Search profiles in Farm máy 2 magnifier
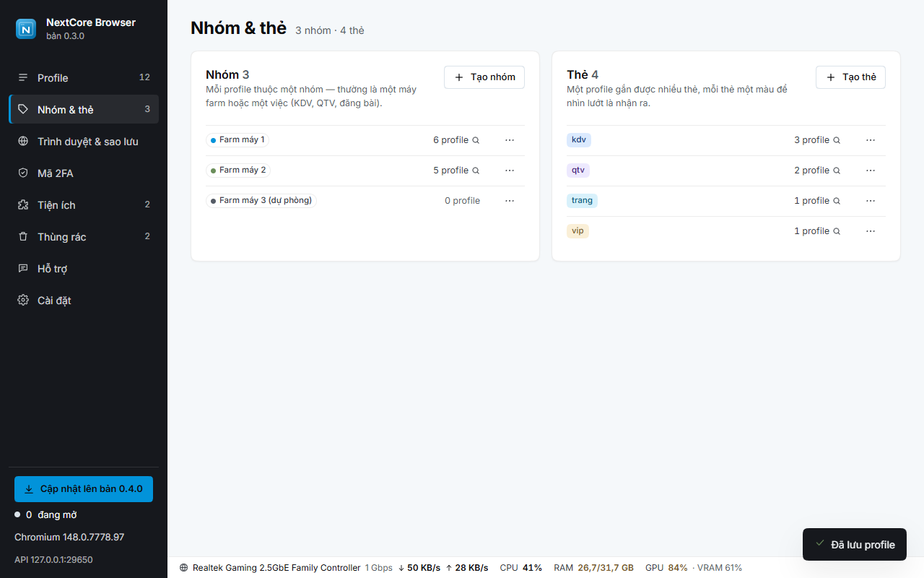This screenshot has height=578, width=924. pyautogui.click(x=476, y=171)
